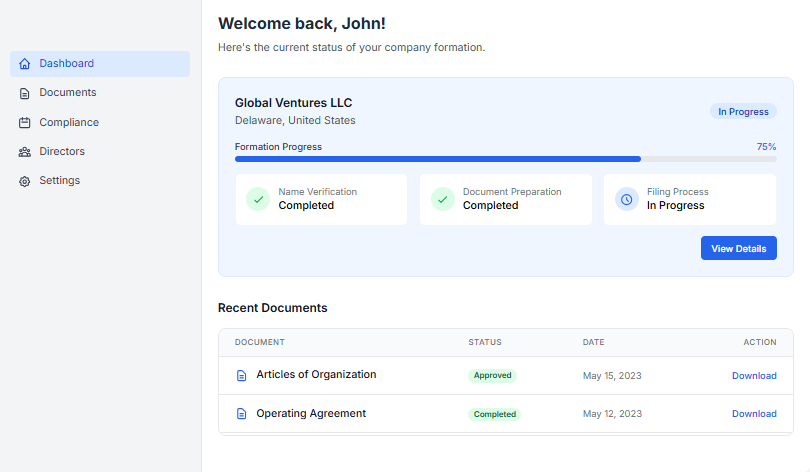The height and width of the screenshot is (472, 810).
Task: Click the Operating Agreement file icon
Action: coord(241,414)
